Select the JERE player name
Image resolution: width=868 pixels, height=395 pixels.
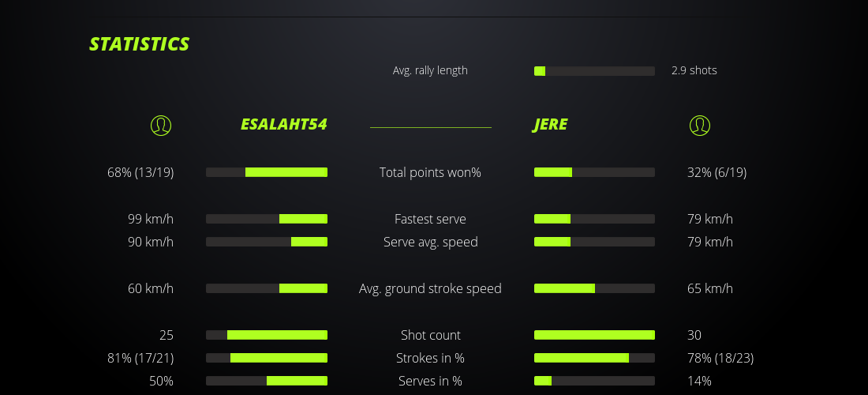[551, 125]
